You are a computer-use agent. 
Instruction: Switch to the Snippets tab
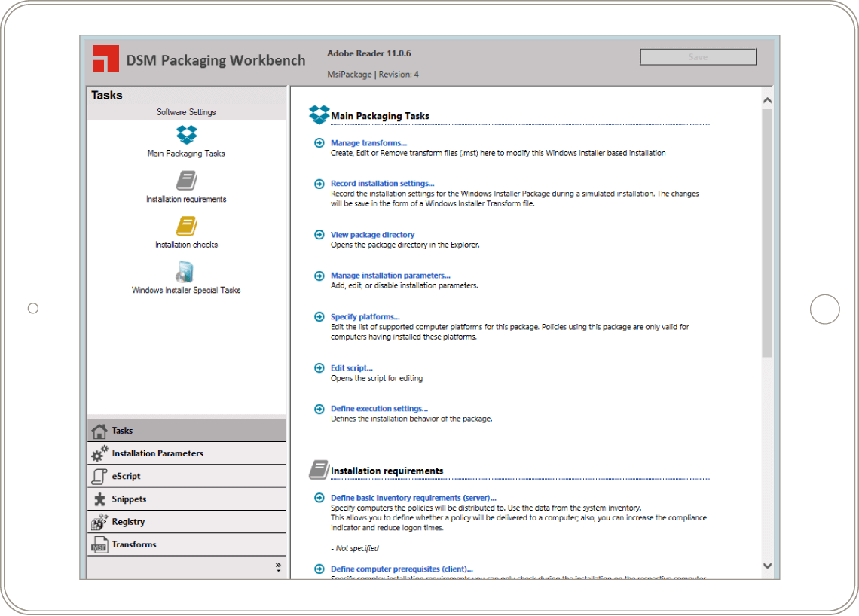pos(187,499)
